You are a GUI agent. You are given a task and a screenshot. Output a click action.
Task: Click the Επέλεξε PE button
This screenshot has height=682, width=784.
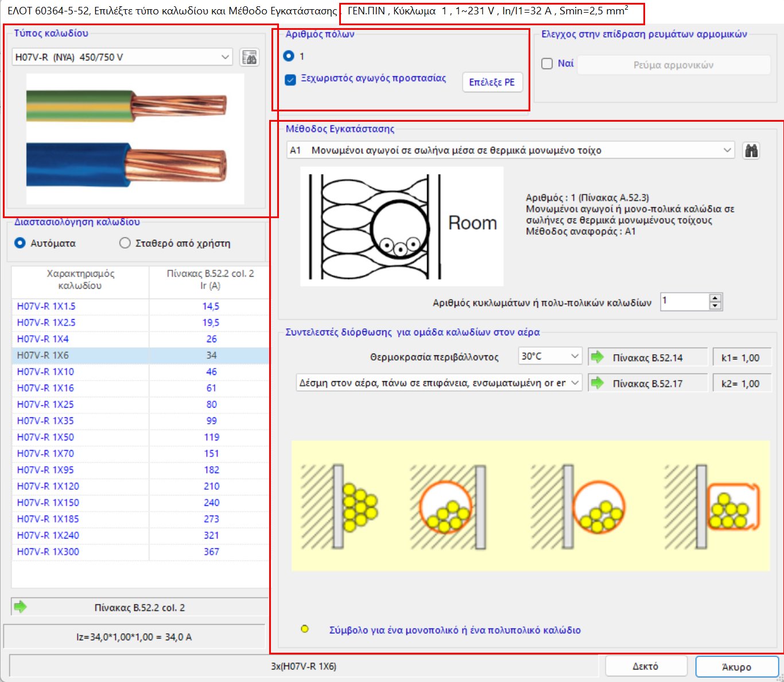[492, 82]
